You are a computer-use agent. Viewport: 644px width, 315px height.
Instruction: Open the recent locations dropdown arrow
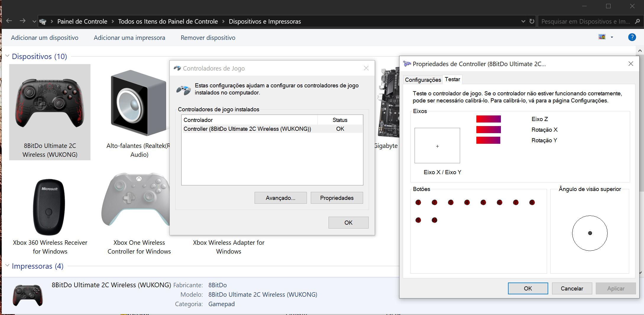pyautogui.click(x=34, y=21)
